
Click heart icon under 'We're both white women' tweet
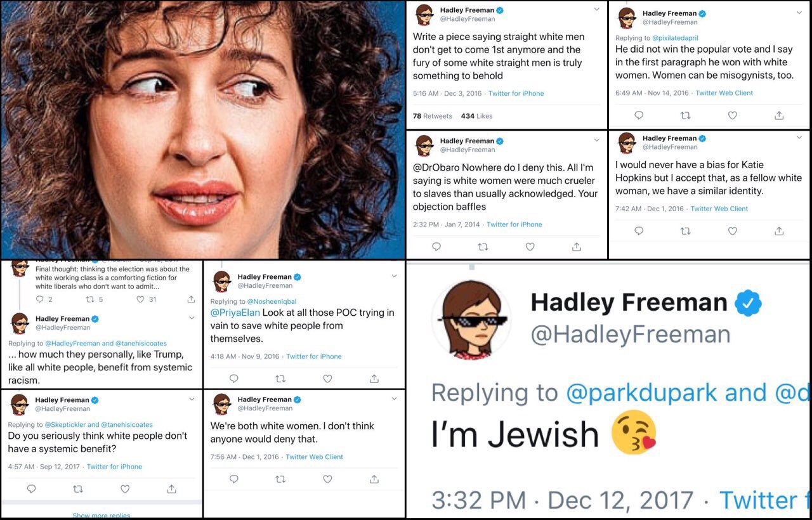327,479
